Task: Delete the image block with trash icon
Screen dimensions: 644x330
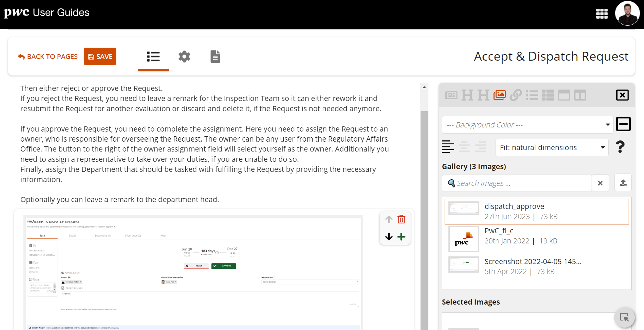Action: pyautogui.click(x=401, y=219)
